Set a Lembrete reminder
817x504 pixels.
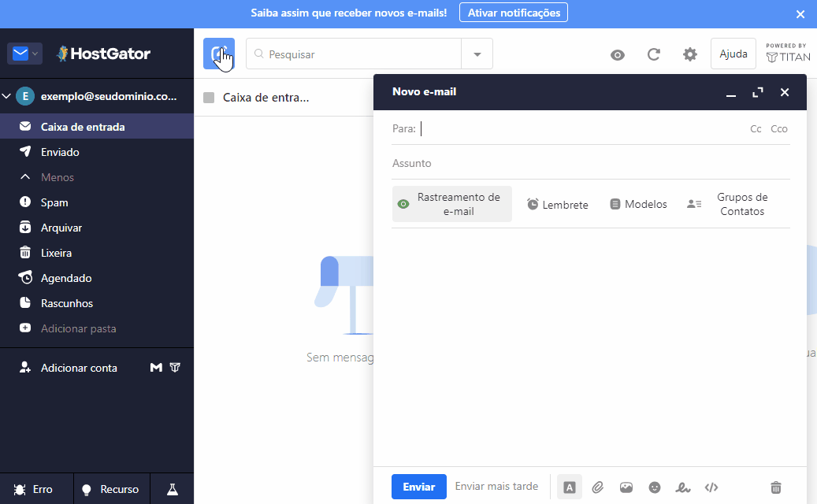[x=558, y=205]
